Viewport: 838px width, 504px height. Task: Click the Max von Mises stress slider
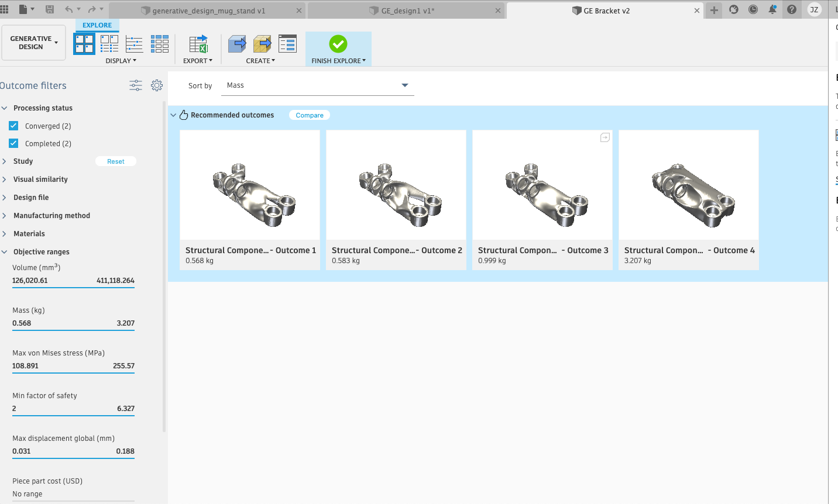coord(73,372)
